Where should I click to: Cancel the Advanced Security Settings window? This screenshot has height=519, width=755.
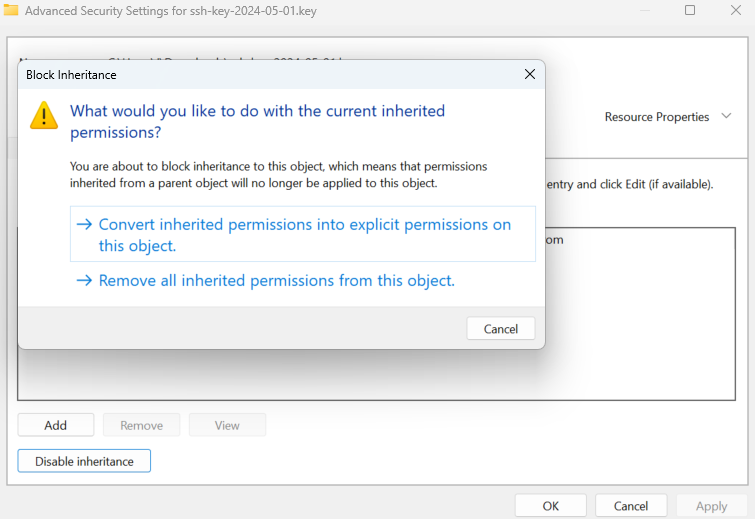click(631, 506)
